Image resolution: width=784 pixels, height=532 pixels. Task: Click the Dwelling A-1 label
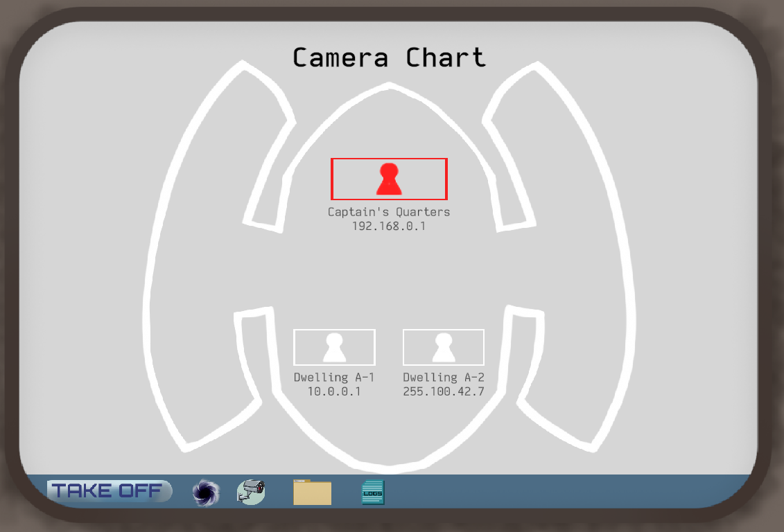(334, 377)
